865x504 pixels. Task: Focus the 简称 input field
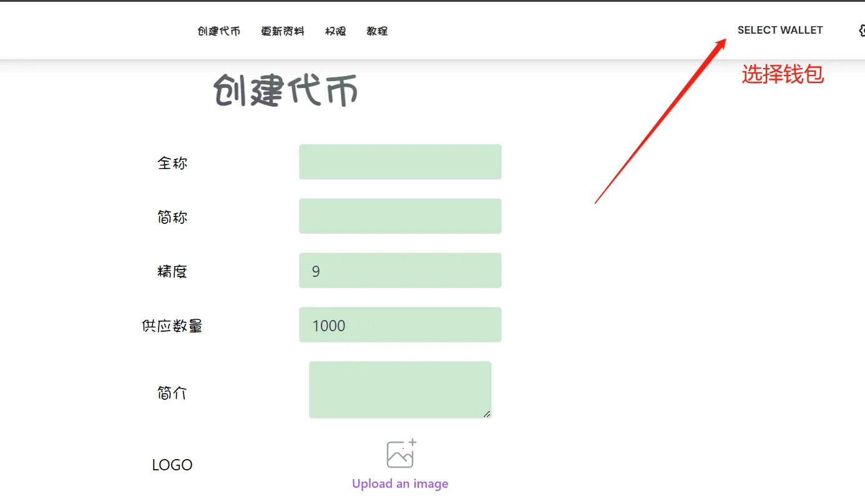[x=400, y=216]
